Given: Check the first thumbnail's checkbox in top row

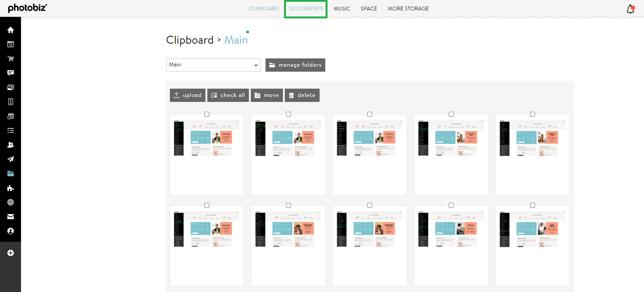Looking at the screenshot, I should pos(207,114).
